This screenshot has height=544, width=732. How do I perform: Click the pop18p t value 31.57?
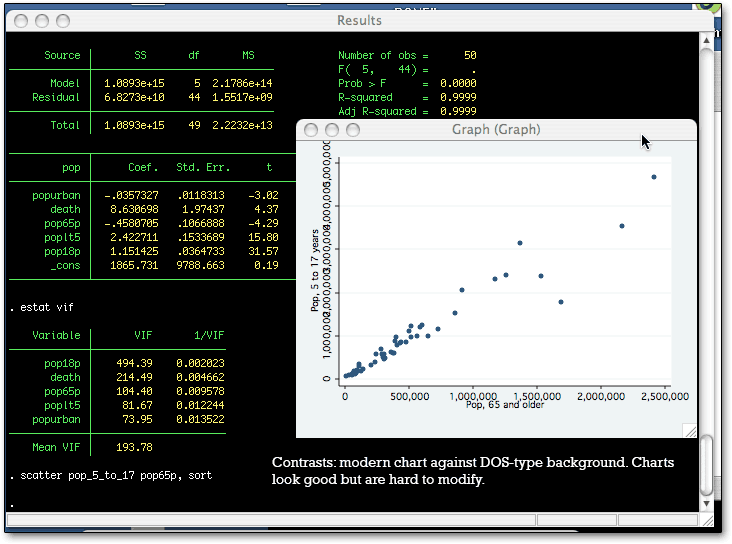tap(263, 251)
